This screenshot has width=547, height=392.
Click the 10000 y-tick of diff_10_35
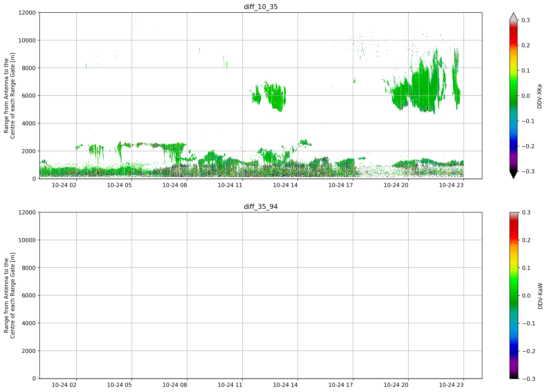click(x=27, y=40)
